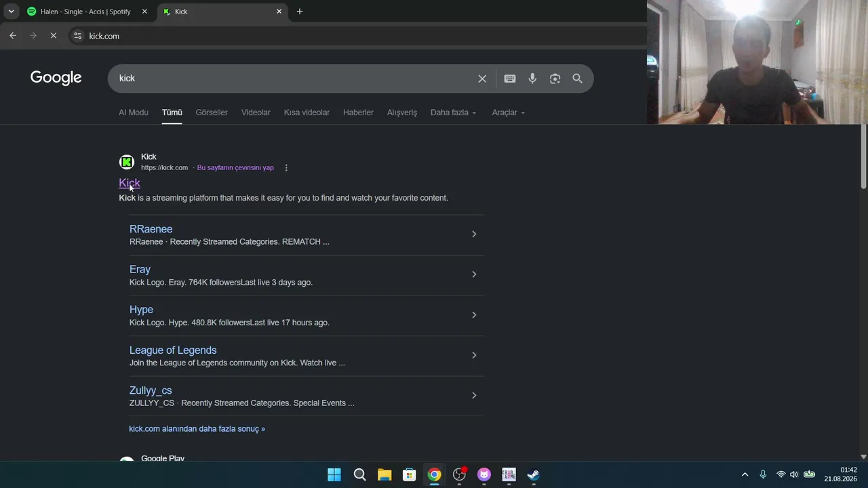
Task: Click the https://kick.com URL text
Action: pos(164,167)
